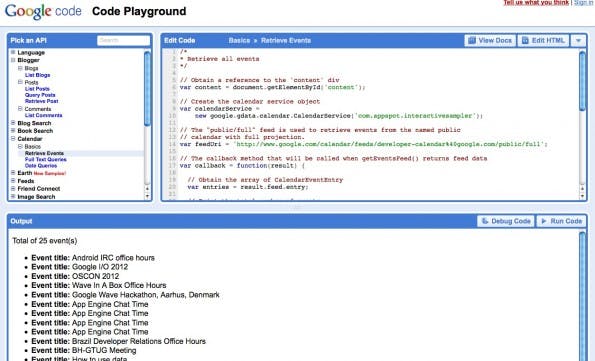Click the code editor scrollbar thumb
The height and width of the screenshot is (361, 595).
(x=582, y=81)
